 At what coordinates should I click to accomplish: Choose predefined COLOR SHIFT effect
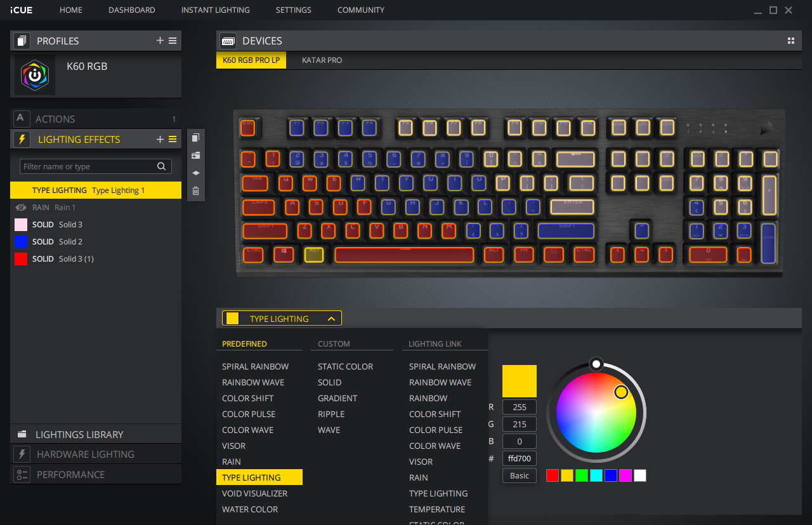tap(248, 398)
